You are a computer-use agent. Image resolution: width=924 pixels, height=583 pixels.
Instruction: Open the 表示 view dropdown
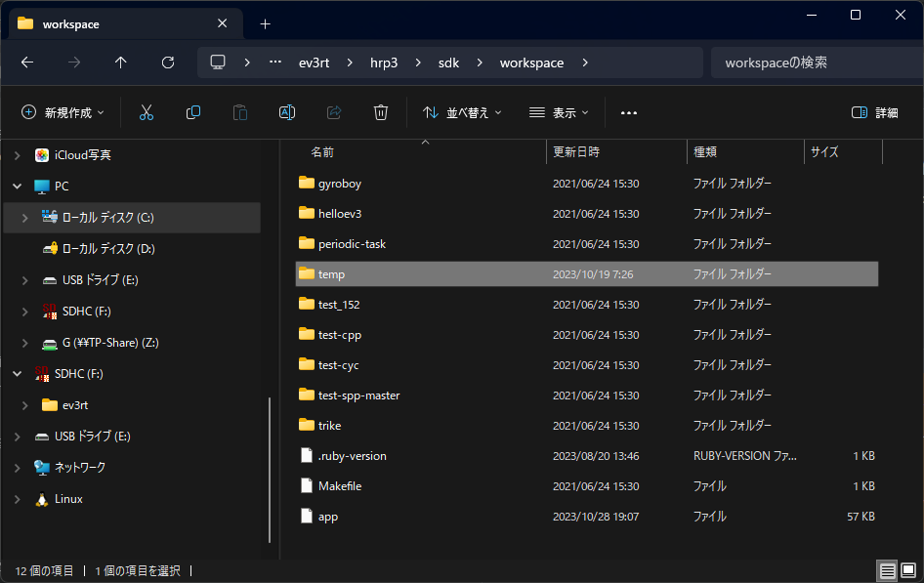pos(558,111)
